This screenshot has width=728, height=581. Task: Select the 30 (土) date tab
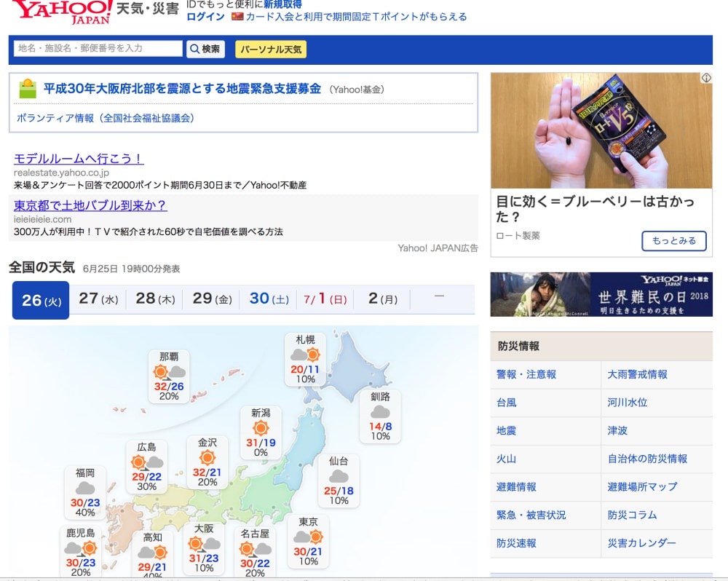point(269,299)
